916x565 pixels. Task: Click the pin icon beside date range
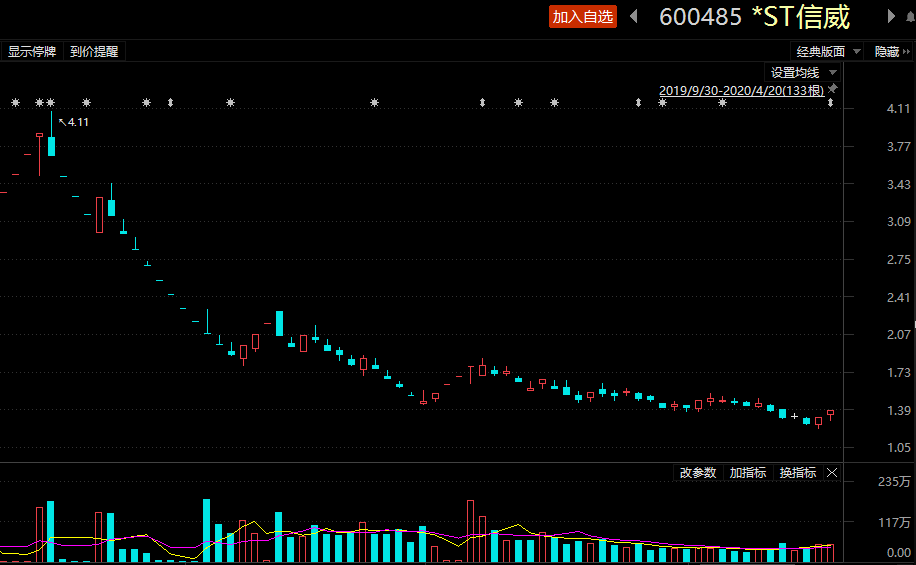[x=832, y=89]
